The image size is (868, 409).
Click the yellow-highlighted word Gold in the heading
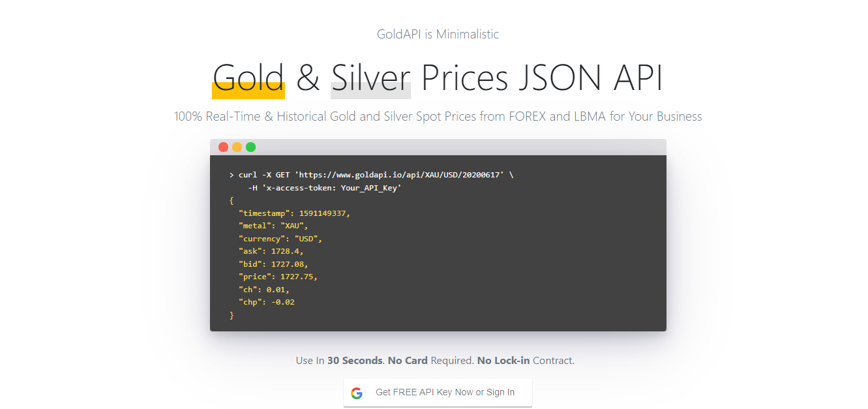(x=248, y=78)
